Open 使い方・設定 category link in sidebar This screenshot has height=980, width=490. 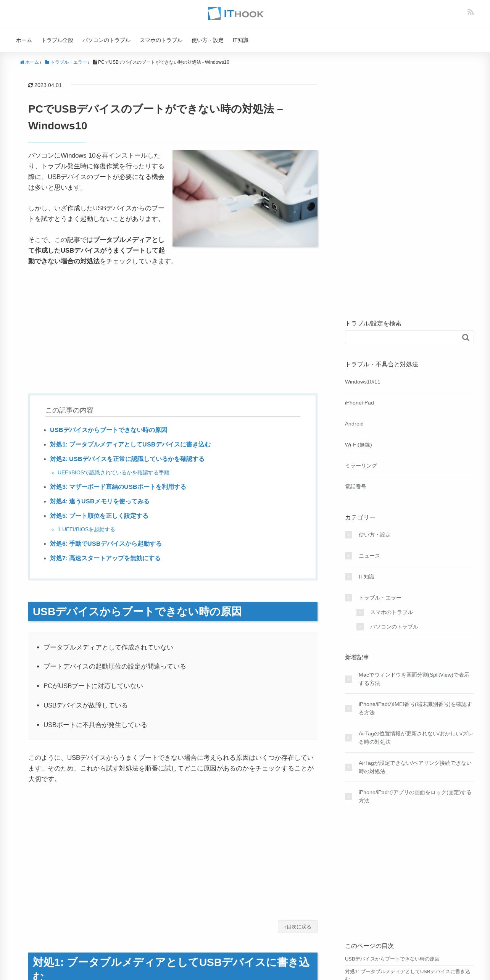375,535
